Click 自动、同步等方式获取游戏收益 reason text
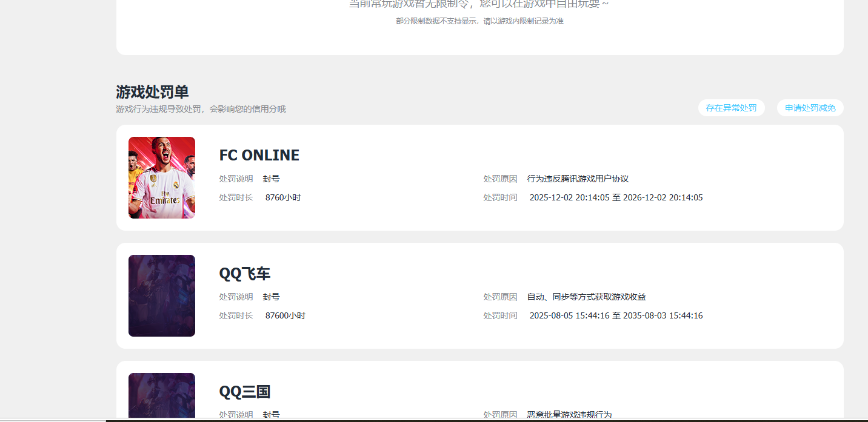The height and width of the screenshot is (422, 868). pyautogui.click(x=587, y=297)
